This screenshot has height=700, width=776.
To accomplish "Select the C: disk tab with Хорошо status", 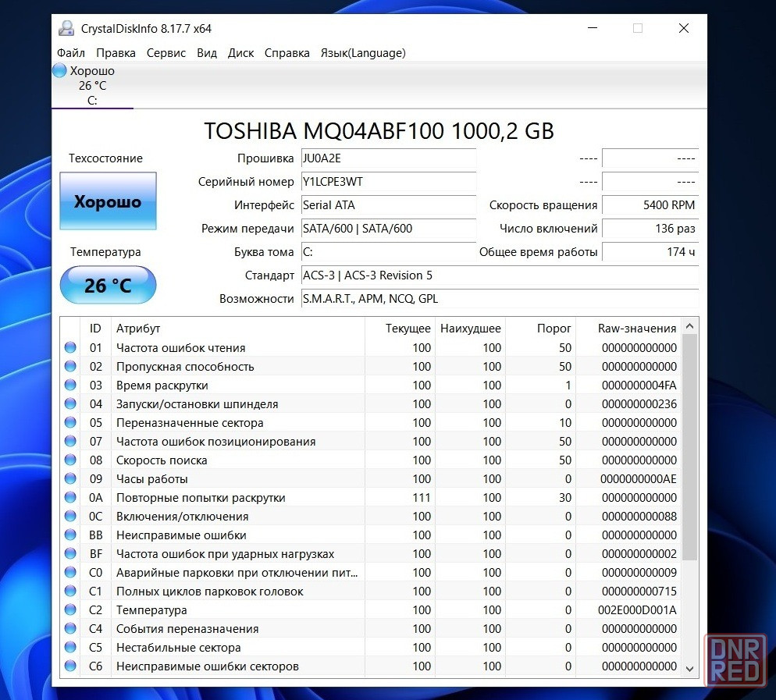I will [92, 85].
